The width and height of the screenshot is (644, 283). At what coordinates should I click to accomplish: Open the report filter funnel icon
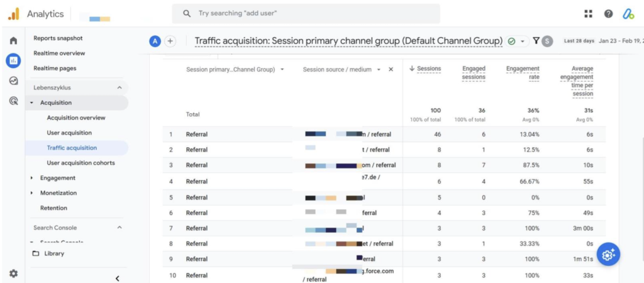point(536,41)
